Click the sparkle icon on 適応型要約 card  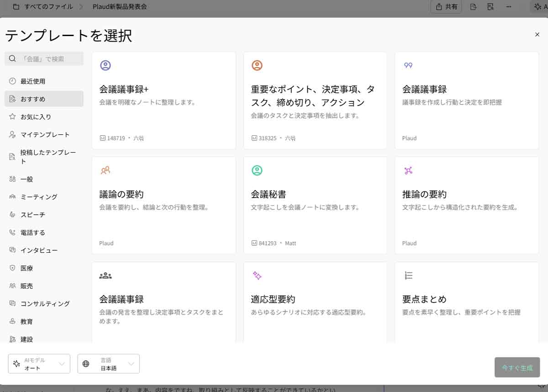click(257, 275)
